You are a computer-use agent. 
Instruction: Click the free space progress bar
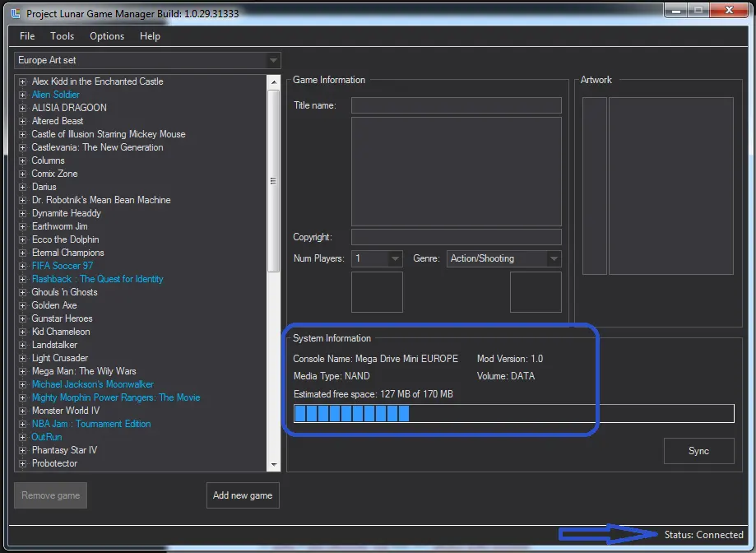(x=513, y=413)
